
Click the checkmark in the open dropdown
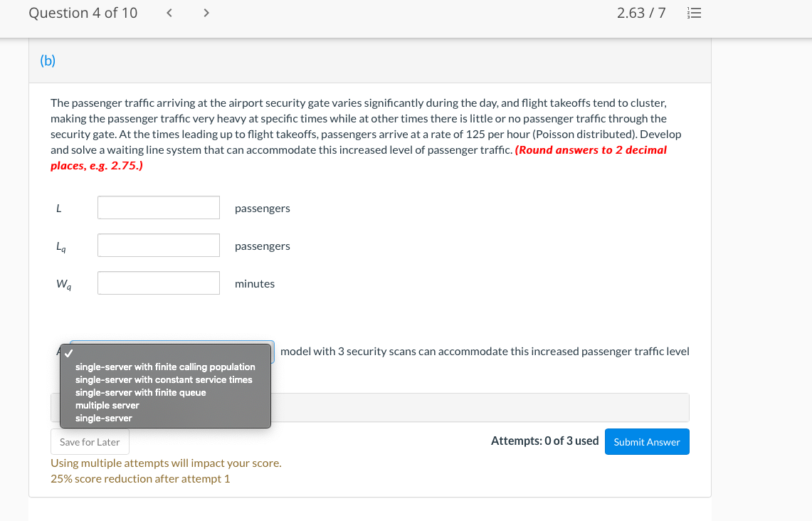coord(68,353)
